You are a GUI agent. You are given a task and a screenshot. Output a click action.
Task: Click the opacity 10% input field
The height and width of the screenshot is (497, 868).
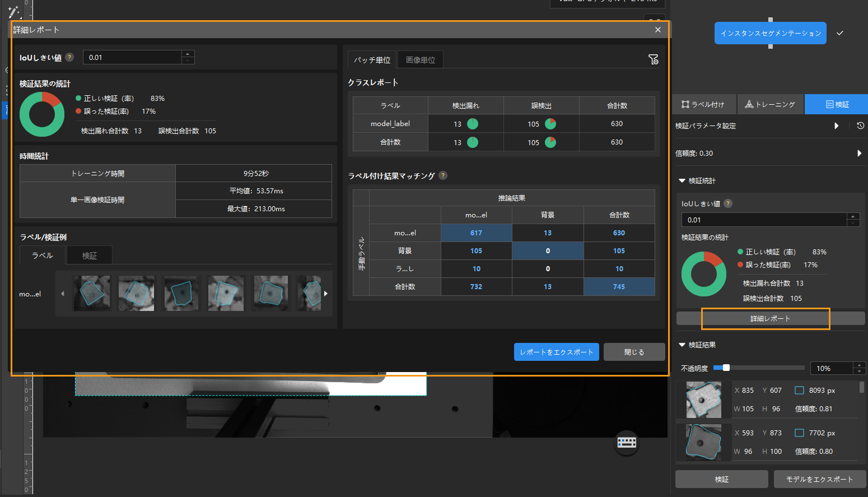[x=832, y=368]
